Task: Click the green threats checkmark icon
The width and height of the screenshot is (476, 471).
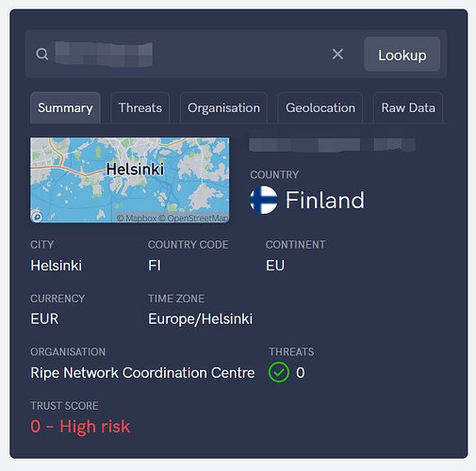Action: [279, 372]
